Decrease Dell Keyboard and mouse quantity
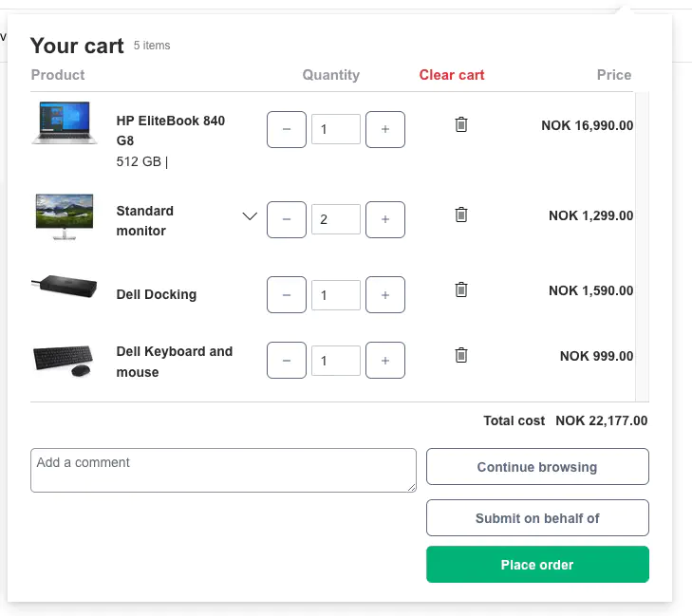Viewport: 692px width, 616px height. [x=287, y=361]
